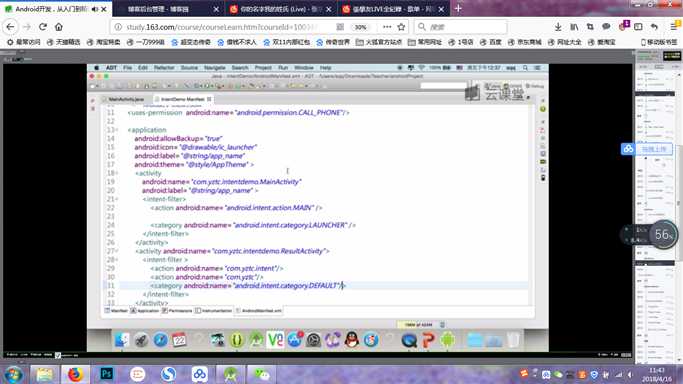Open Firefox downloads arrow icon
683x384 pixels.
point(558,27)
